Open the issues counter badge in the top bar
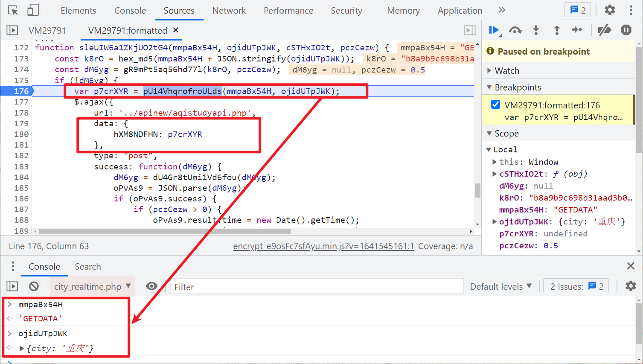Image resolution: width=643 pixels, height=364 pixels. click(x=578, y=10)
